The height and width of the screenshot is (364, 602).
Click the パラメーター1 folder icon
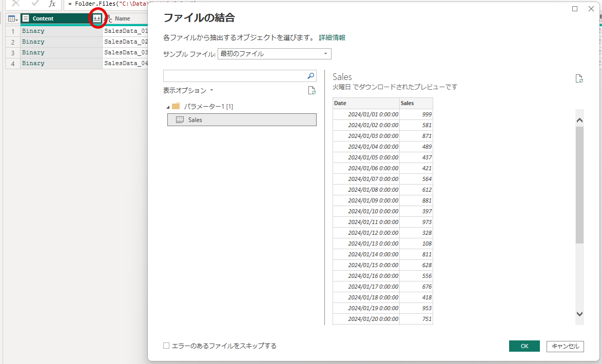click(x=176, y=106)
